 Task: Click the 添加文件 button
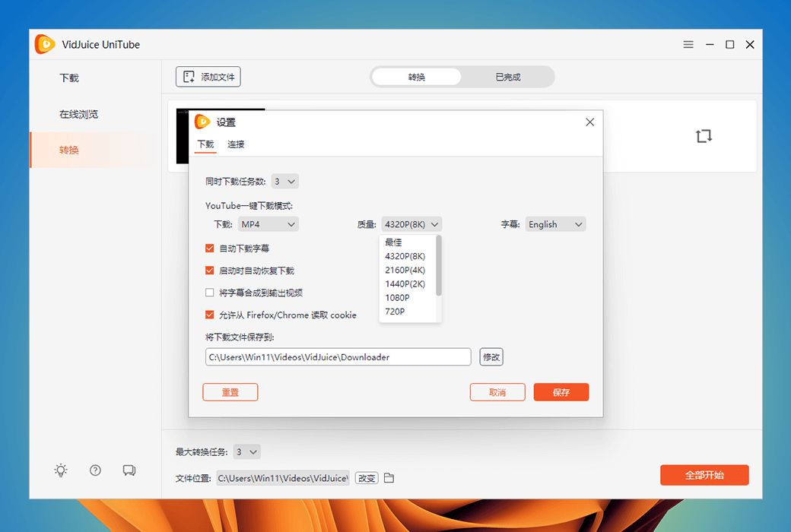(208, 77)
